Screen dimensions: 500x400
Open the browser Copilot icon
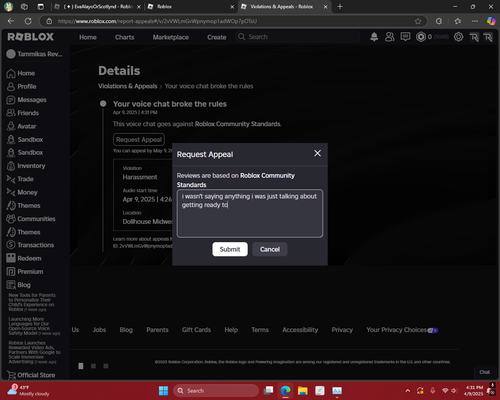[491, 21]
